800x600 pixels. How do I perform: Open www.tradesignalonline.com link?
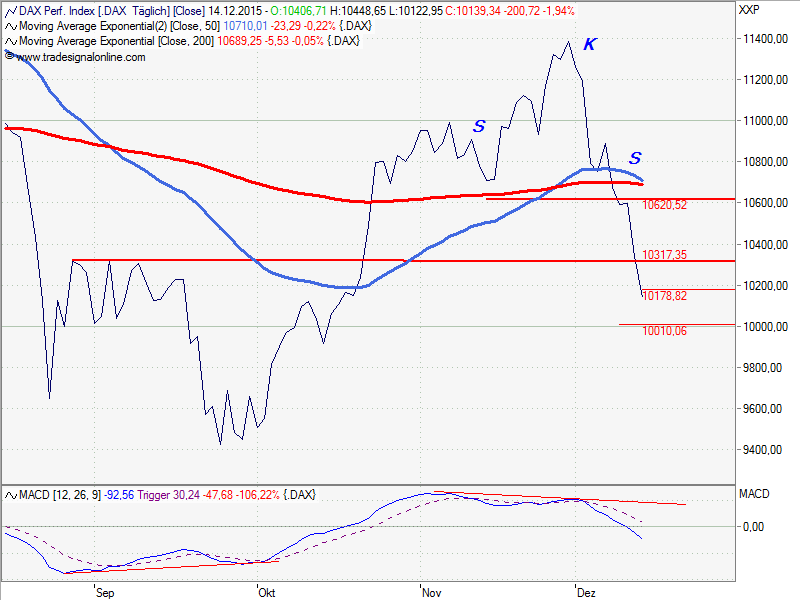(x=81, y=57)
